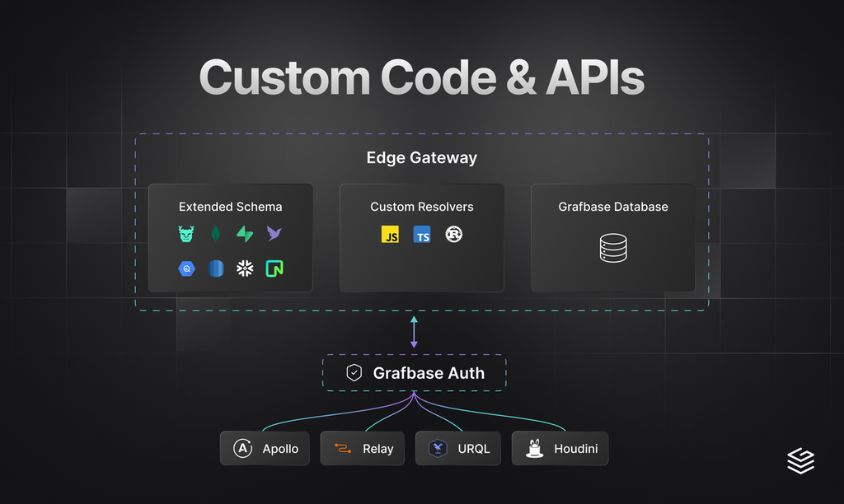Click the URQL hexagon logo
The image size is (844, 504).
click(438, 448)
